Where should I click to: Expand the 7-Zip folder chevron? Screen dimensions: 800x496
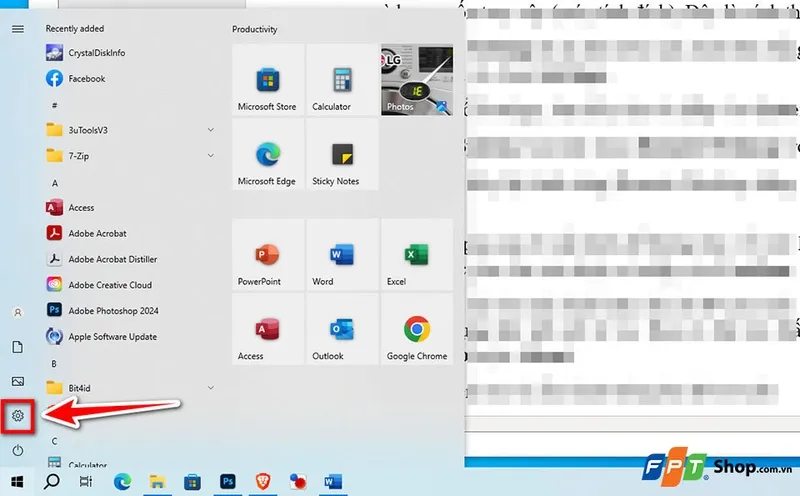[x=211, y=156]
